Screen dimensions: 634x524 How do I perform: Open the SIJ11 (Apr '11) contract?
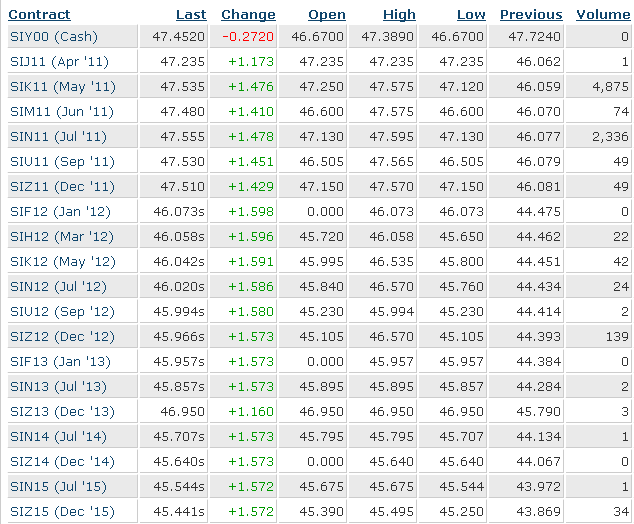(x=59, y=61)
